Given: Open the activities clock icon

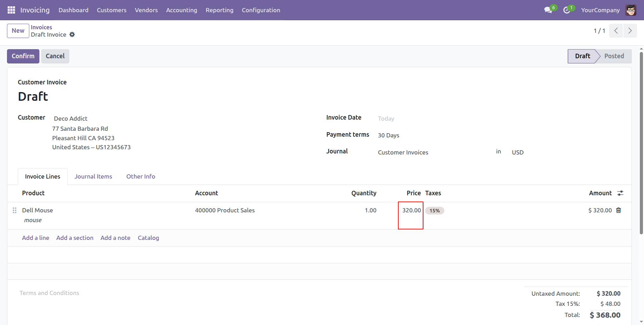Looking at the screenshot, I should click(567, 10).
